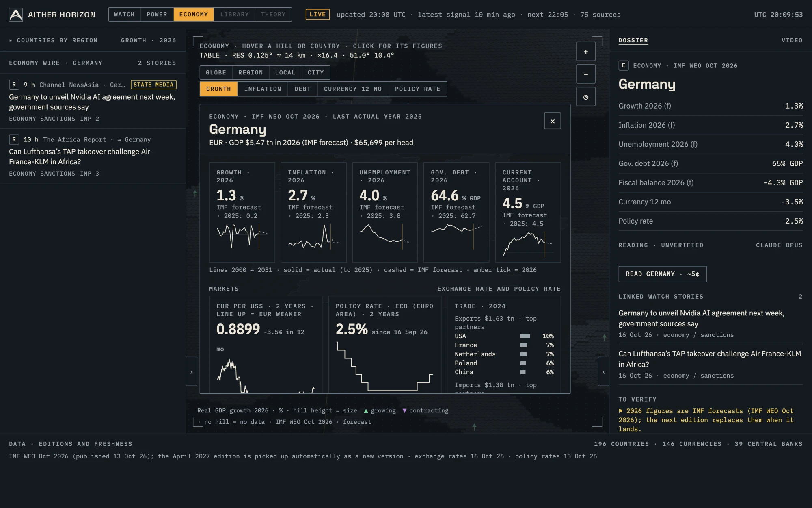Select the Growth map layer
The image size is (812, 508).
(218, 89)
